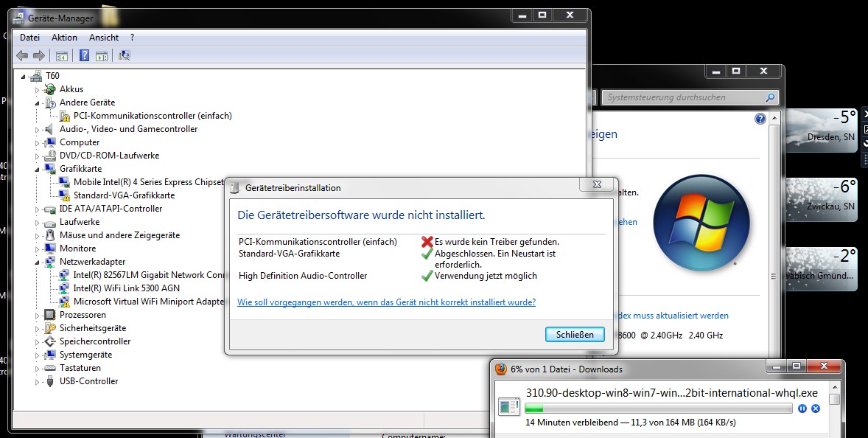The height and width of the screenshot is (438, 868).
Task: Open the Ansicht menu
Action: (103, 38)
